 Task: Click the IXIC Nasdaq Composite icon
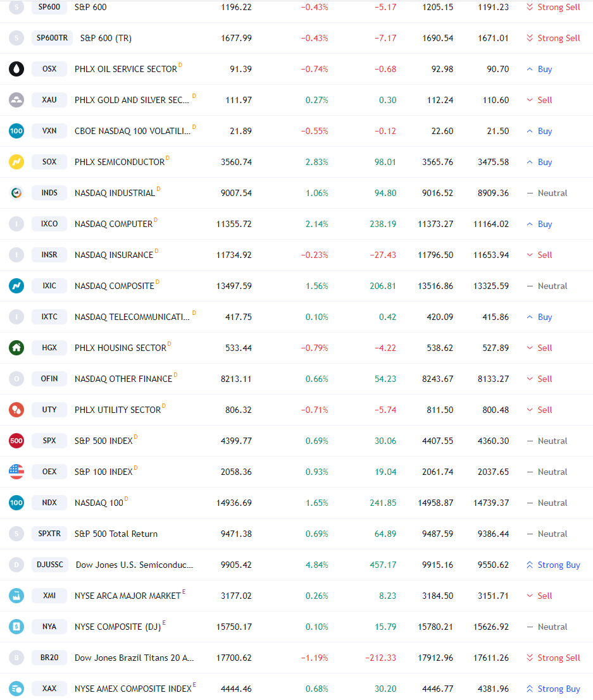click(x=16, y=286)
